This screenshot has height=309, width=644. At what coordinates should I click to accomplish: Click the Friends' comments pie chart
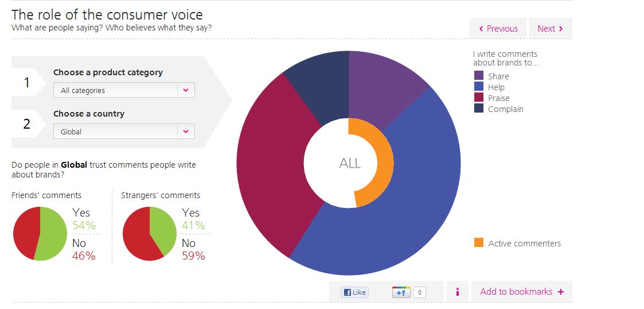pos(40,234)
